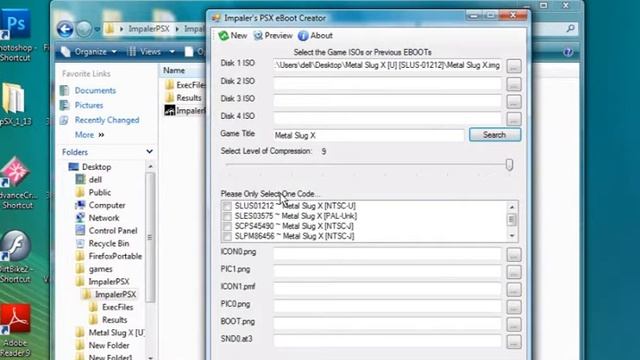Select ExecFiles in the folder tree
Screen dimensions: 640x360
point(118,307)
